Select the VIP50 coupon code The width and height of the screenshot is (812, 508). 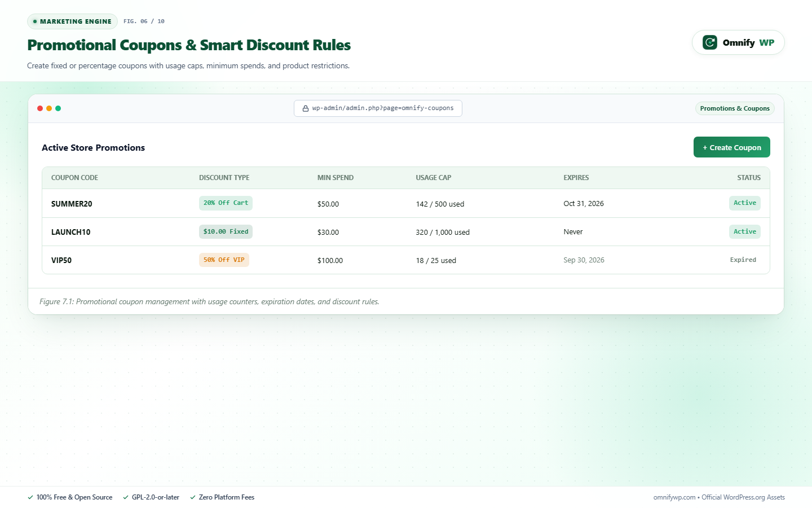pos(61,260)
